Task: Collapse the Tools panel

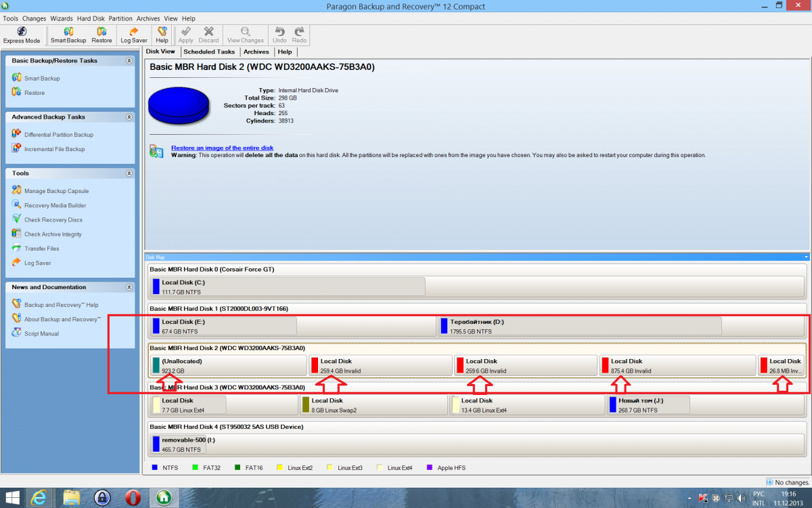Action: 129,173
